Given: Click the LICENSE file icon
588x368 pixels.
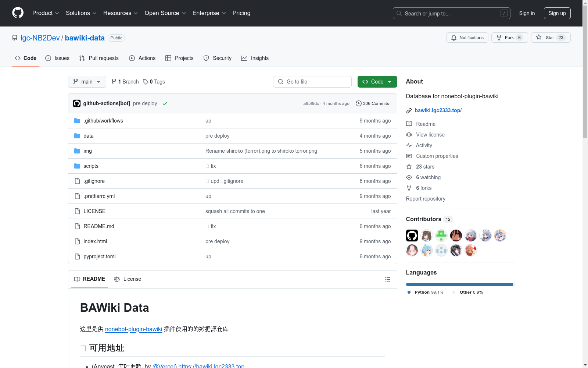Looking at the screenshot, I should click(77, 211).
